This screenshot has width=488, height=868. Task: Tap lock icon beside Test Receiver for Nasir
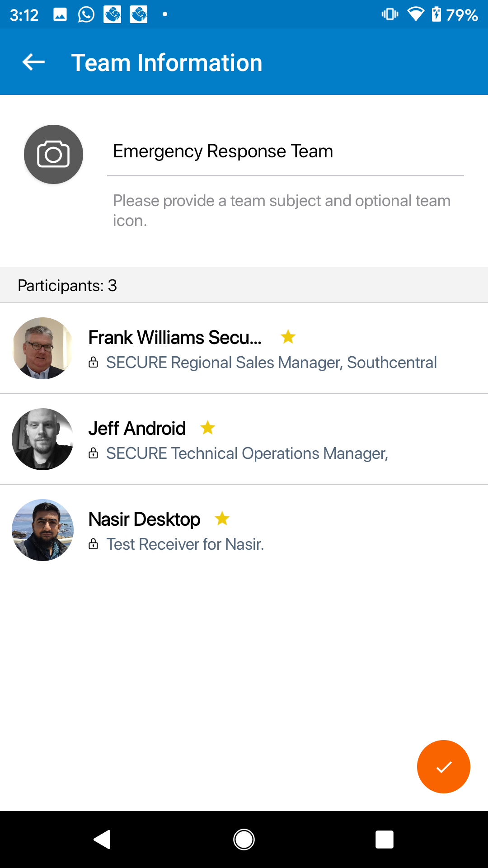pyautogui.click(x=93, y=544)
